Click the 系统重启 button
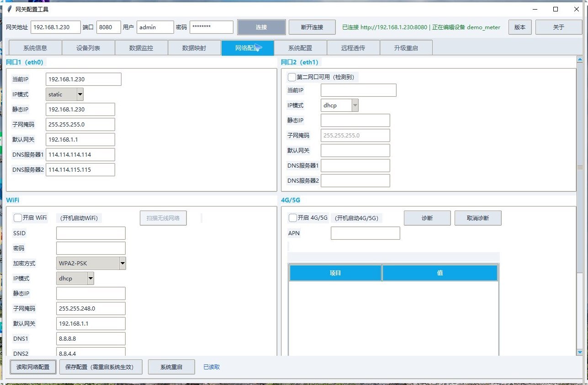 171,367
